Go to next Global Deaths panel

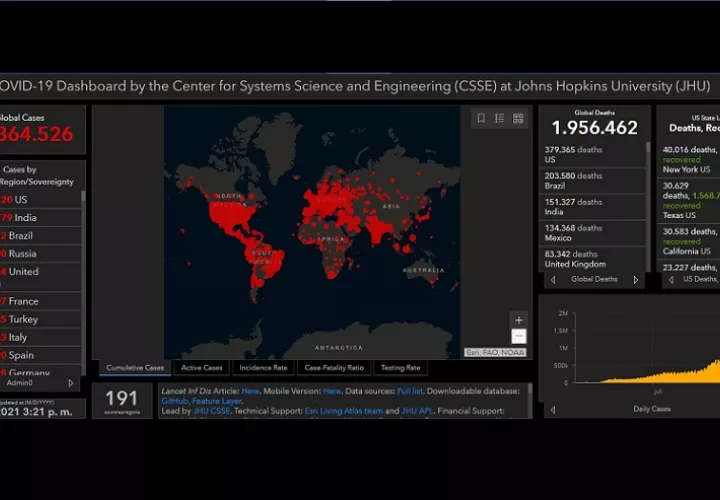[635, 280]
